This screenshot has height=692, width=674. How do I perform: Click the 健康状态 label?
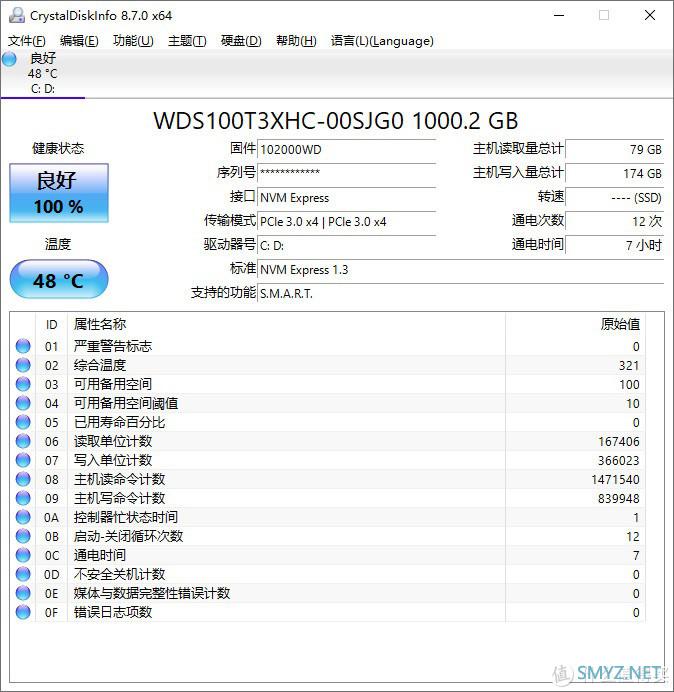[58, 148]
